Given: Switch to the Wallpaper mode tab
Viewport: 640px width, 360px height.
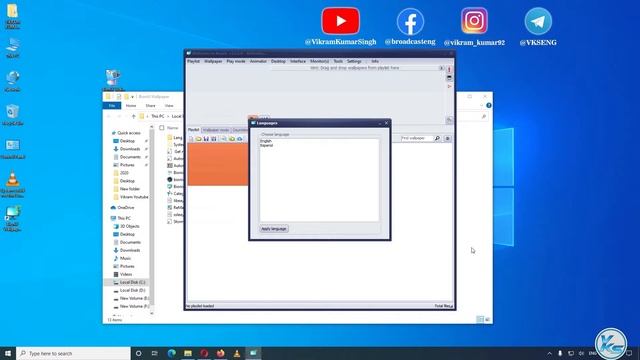Looking at the screenshot, I should pos(216,130).
